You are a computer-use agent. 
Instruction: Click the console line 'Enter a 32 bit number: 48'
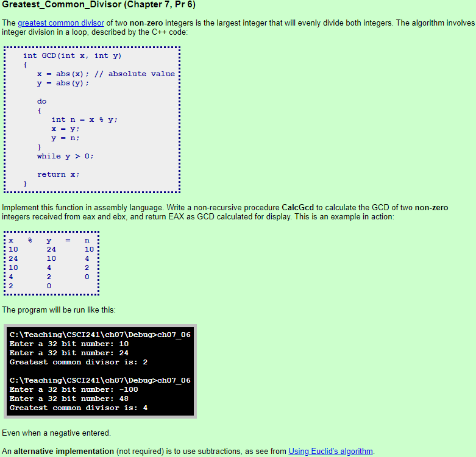69,399
